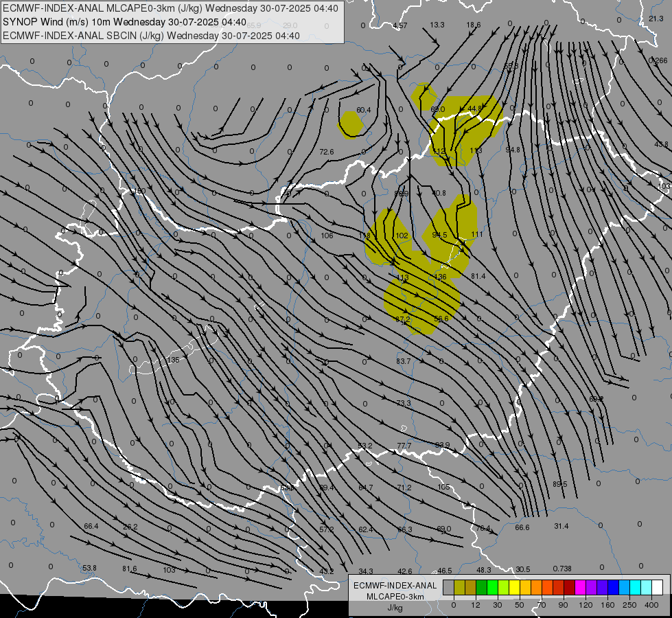Click the map value 81.6
Image resolution: width=672 pixels, height=618 pixels.
(x=130, y=569)
